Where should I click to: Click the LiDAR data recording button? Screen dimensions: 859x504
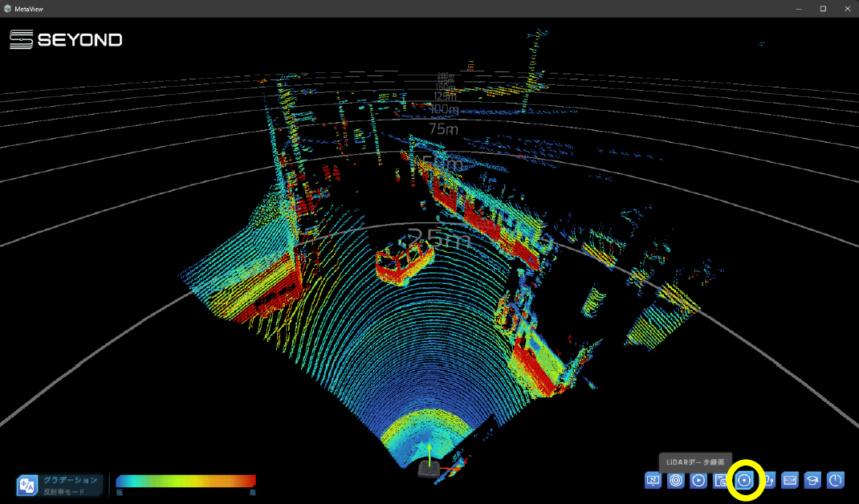click(x=745, y=480)
